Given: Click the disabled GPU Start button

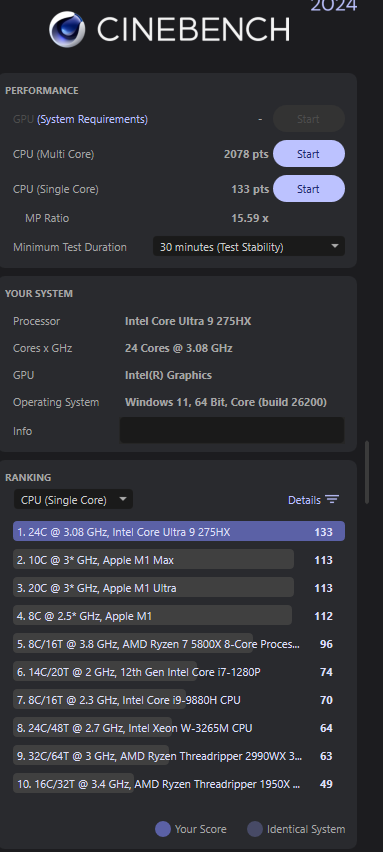Looking at the screenshot, I should [x=309, y=119].
